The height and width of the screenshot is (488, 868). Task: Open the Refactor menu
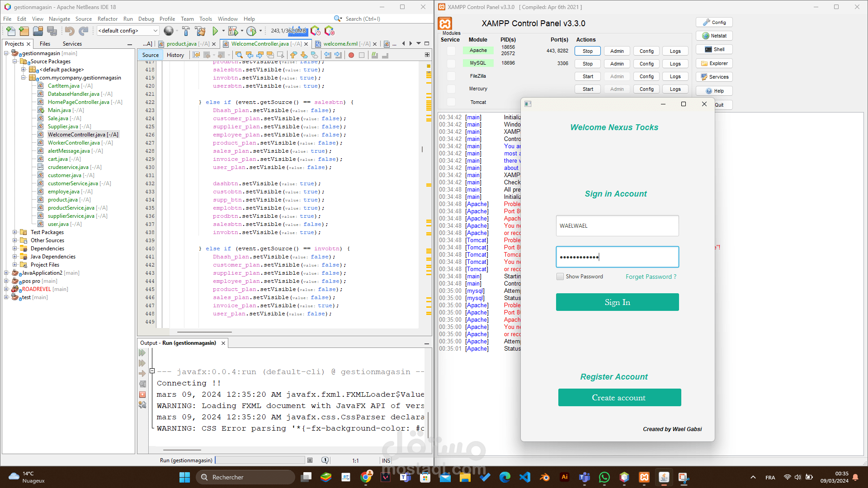(x=107, y=19)
